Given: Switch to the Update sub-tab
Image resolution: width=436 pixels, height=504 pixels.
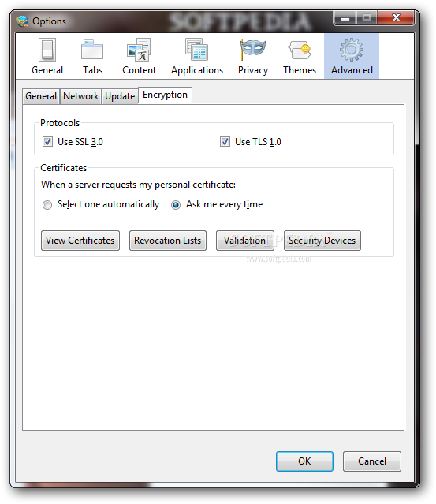Looking at the screenshot, I should (x=120, y=96).
